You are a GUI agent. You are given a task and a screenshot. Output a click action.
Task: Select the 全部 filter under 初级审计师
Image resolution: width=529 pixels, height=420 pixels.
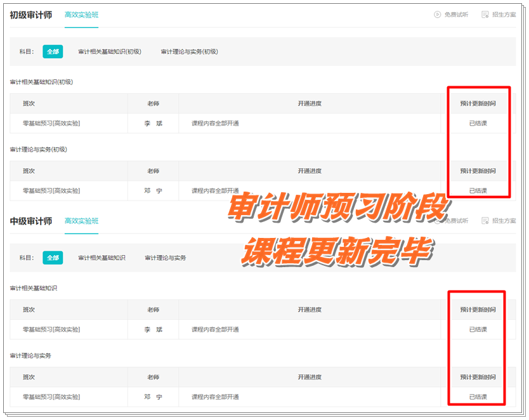(x=53, y=51)
